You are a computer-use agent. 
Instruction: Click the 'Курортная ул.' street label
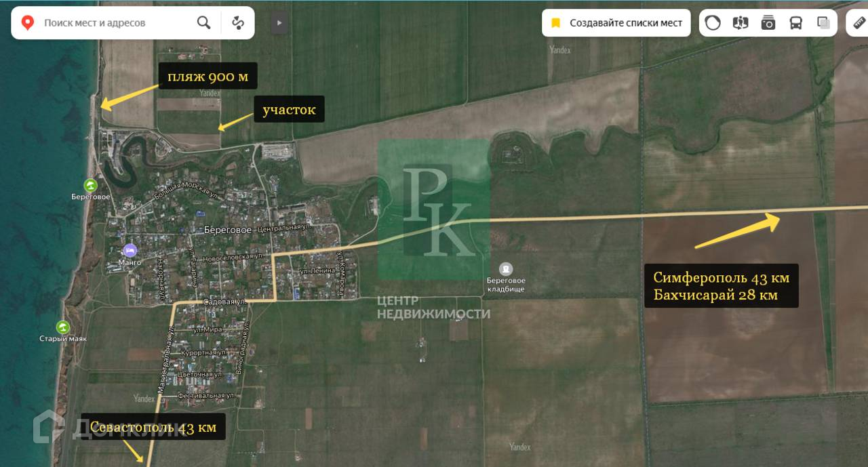pyautogui.click(x=203, y=352)
